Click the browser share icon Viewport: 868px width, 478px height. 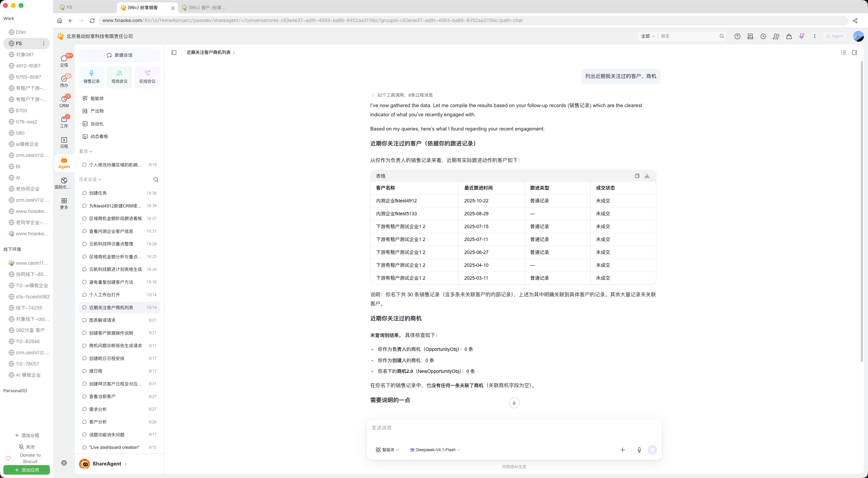click(x=855, y=21)
